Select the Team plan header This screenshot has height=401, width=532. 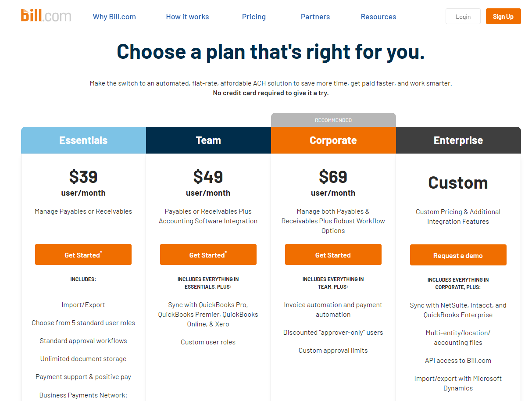click(208, 140)
